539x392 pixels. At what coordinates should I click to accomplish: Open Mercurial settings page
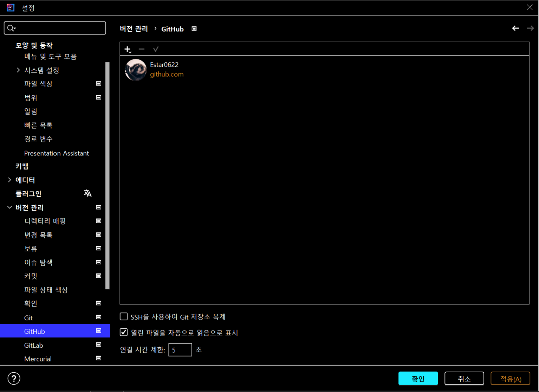tap(38, 359)
